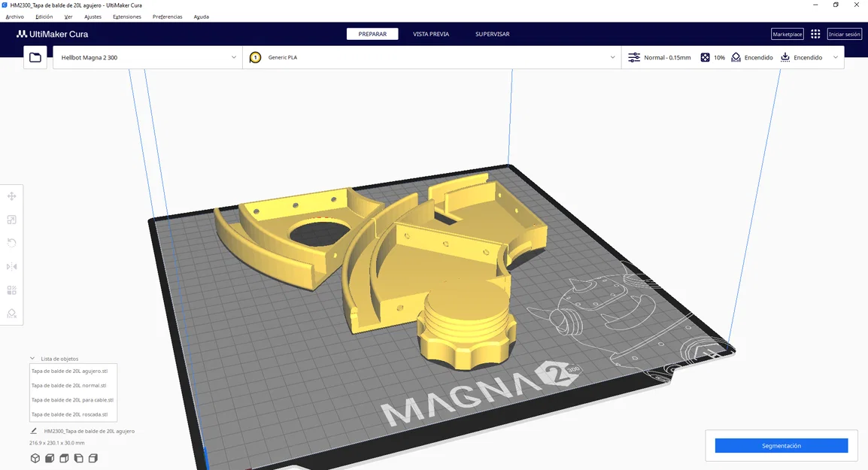This screenshot has height=470, width=868.
Task: Collapse the Lista de objetos panel
Action: pyautogui.click(x=32, y=359)
